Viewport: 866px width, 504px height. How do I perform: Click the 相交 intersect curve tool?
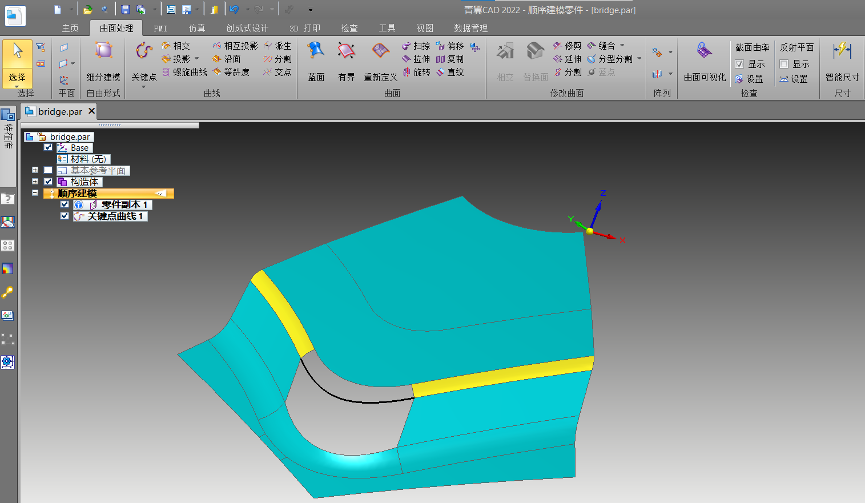(176, 46)
